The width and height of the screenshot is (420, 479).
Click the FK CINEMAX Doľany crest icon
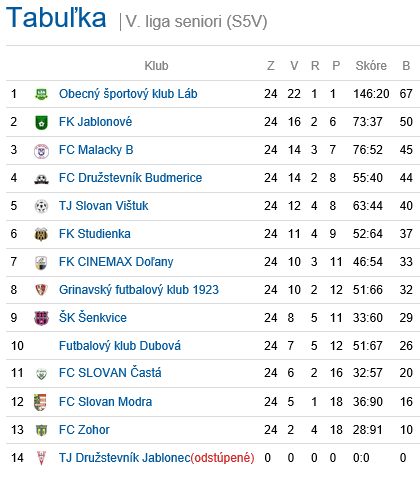click(x=41, y=263)
